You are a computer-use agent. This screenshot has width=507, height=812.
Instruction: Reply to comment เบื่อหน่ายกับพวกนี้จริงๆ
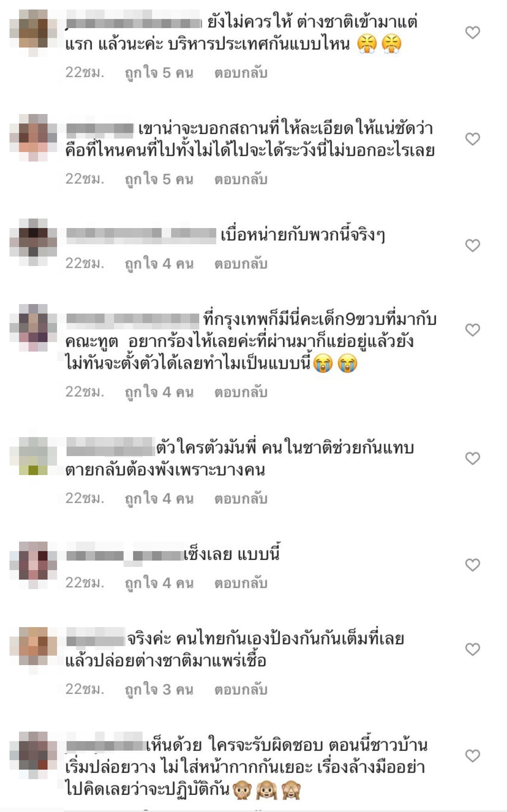[241, 264]
